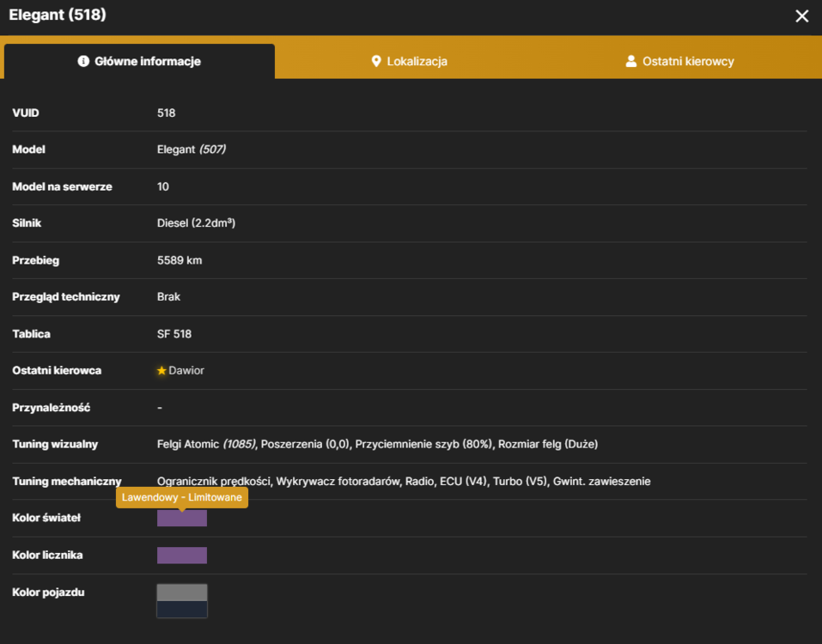Image resolution: width=822 pixels, height=644 pixels.
Task: Click the 5589 km mileage value
Action: 180,260
